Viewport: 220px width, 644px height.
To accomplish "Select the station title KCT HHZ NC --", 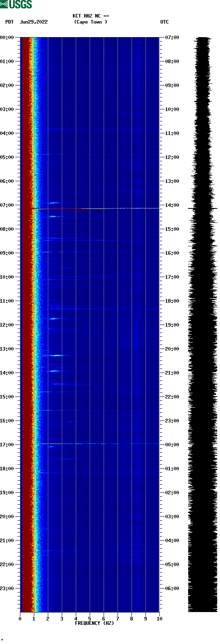I will click(91, 16).
